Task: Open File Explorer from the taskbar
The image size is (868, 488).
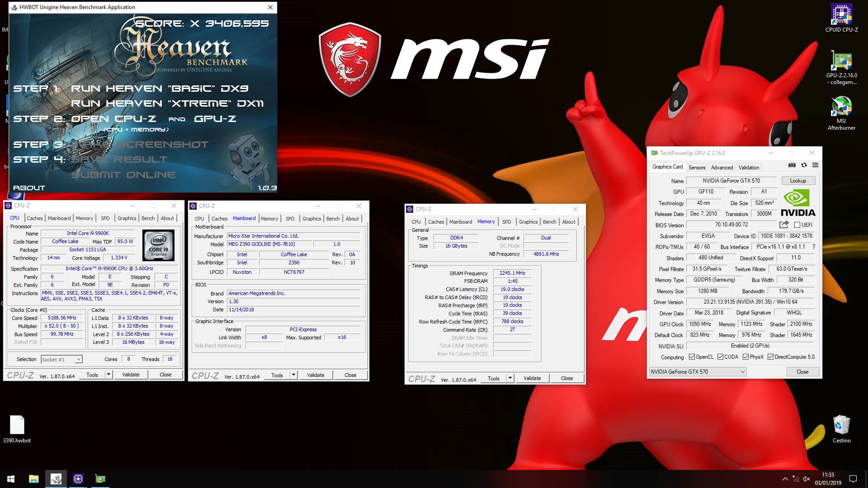Action: [33, 479]
